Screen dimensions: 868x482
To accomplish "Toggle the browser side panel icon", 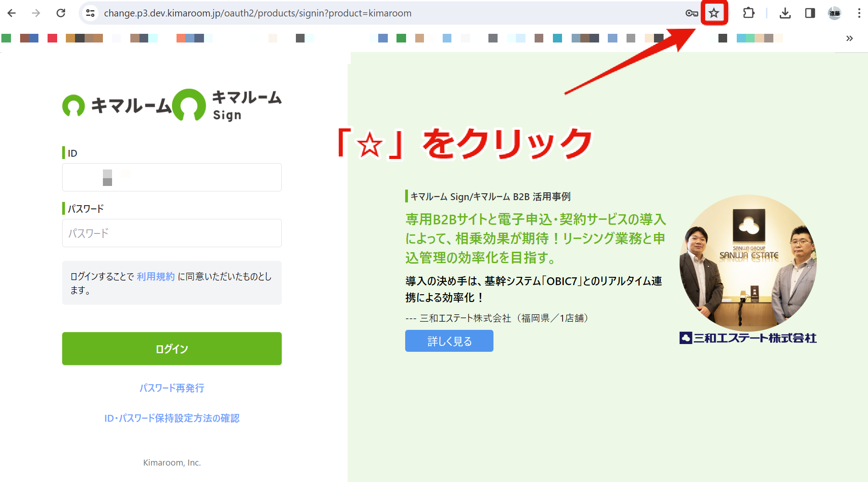I will 810,13.
